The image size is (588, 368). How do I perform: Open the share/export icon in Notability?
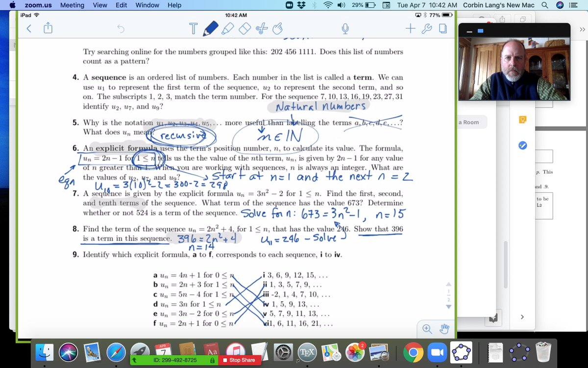pos(48,29)
